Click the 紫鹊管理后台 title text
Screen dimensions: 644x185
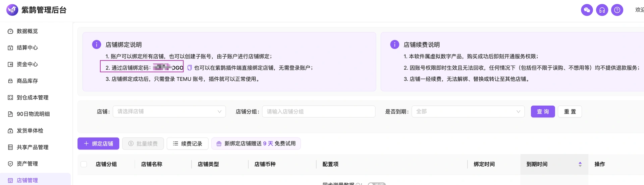44,10
